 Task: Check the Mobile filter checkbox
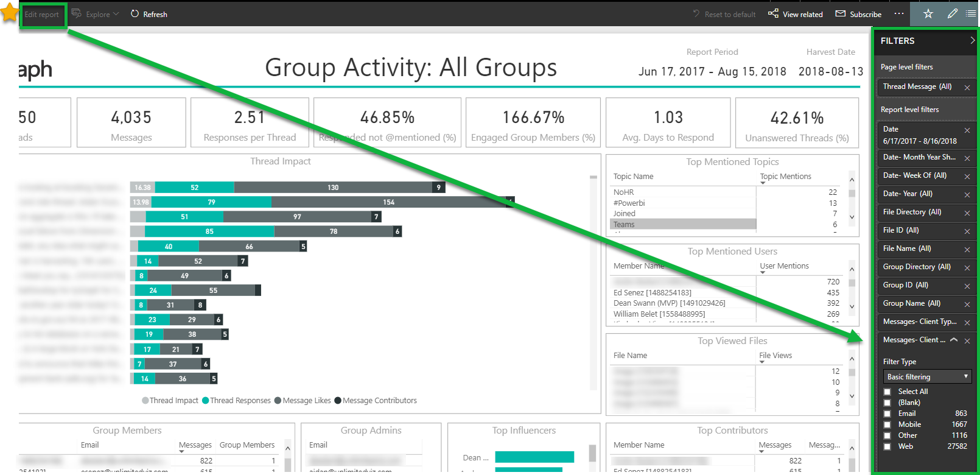(887, 425)
